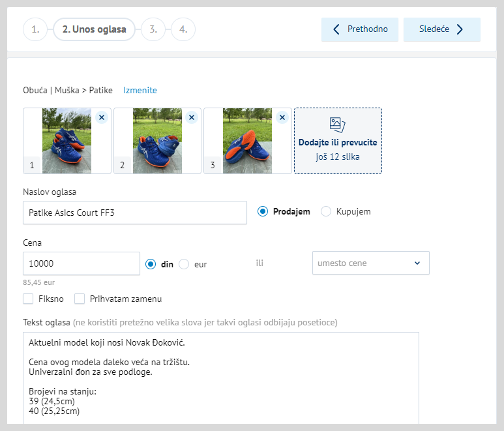This screenshot has height=431, width=504.
Task: Tick the Fiksno checkbox
Action: pos(28,299)
